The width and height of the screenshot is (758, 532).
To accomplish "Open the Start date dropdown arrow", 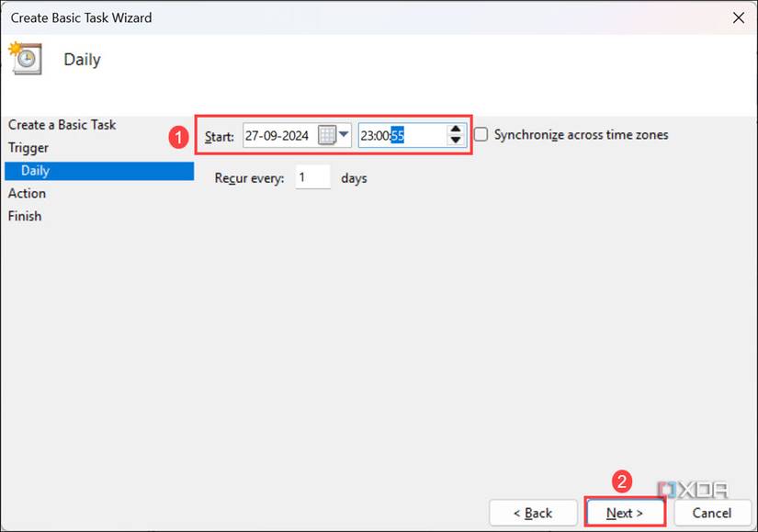I will pos(345,135).
